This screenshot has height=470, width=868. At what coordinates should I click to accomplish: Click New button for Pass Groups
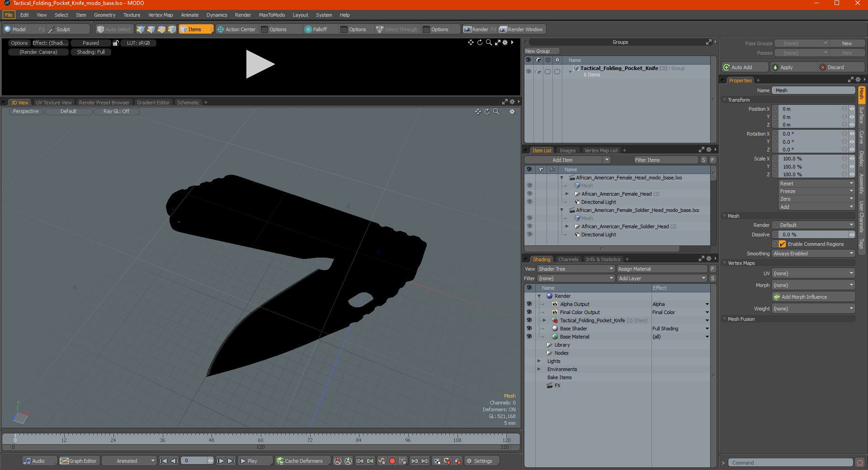(847, 43)
